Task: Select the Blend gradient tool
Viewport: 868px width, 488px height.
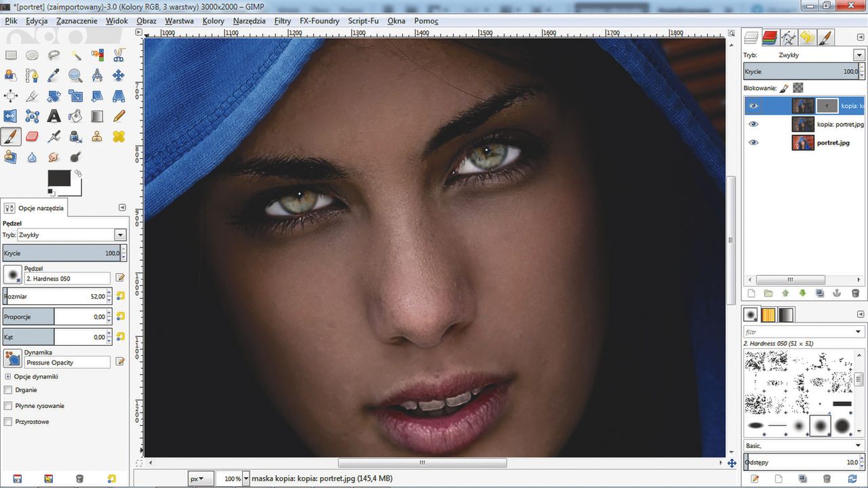Action: [97, 116]
